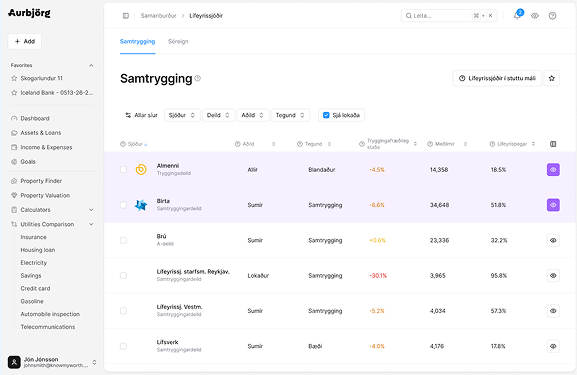Click the Leita search field
Image resolution: width=577 pixels, height=375 pixels.
coord(449,16)
